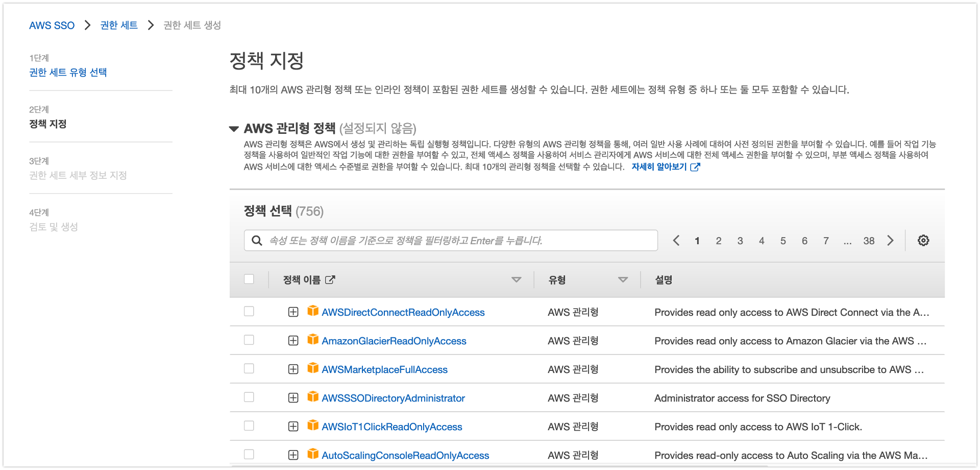Open the 자세히 알아보기 learn more link
Viewport: 980px width, 470px height.
coord(659,167)
